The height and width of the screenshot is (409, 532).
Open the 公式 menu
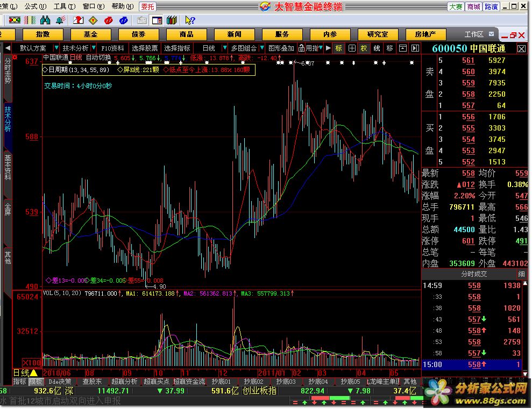pyautogui.click(x=36, y=6)
